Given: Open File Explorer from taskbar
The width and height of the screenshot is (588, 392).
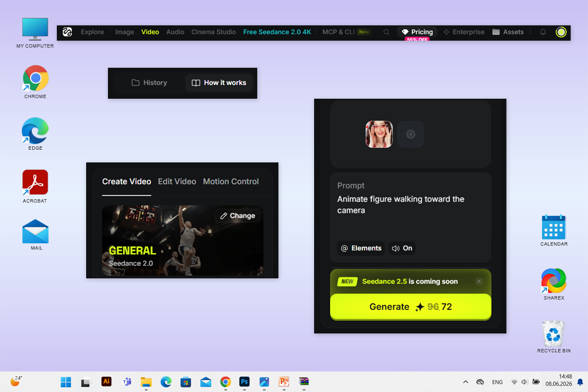Looking at the screenshot, I should (146, 382).
